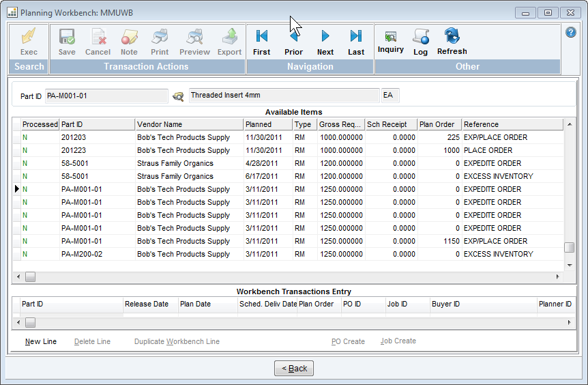The image size is (588, 385).
Task: Click the Export icon
Action: [229, 41]
